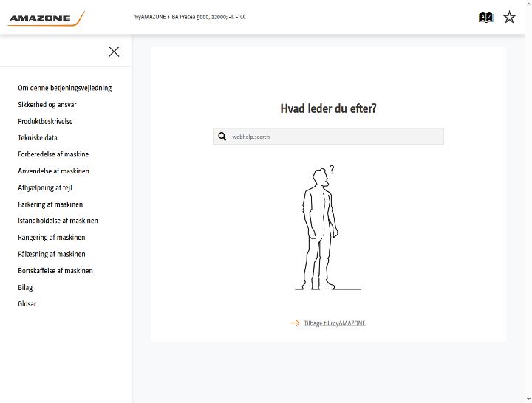
Task: Select Anvendelse af maskinen entry
Action: tap(54, 170)
